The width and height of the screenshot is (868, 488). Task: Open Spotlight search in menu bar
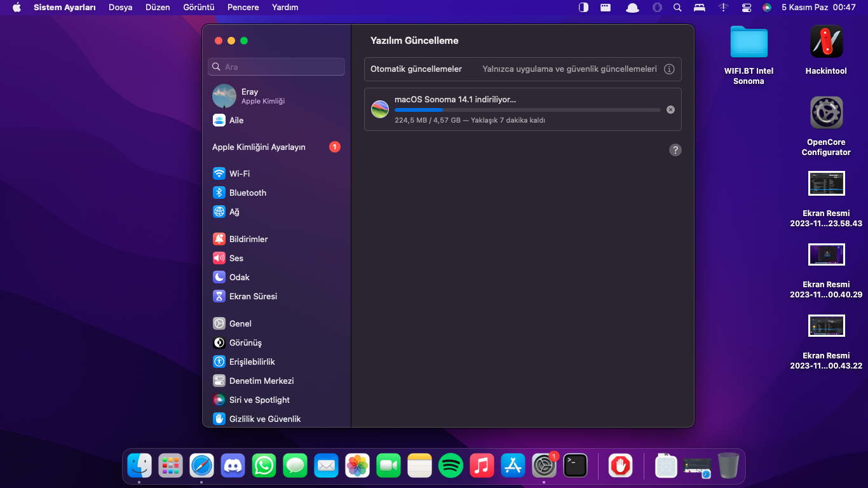[677, 8]
